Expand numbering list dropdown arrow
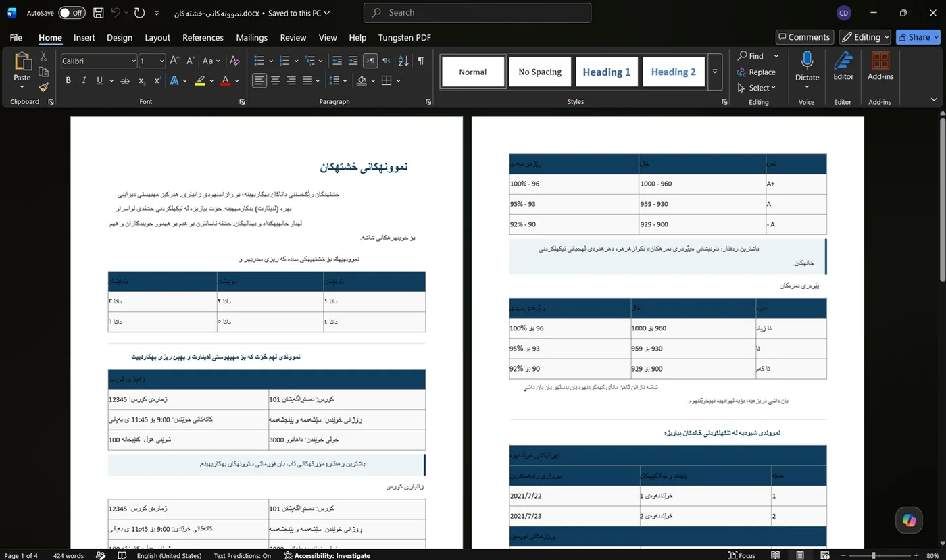Image resolution: width=946 pixels, height=560 pixels. 296,61
